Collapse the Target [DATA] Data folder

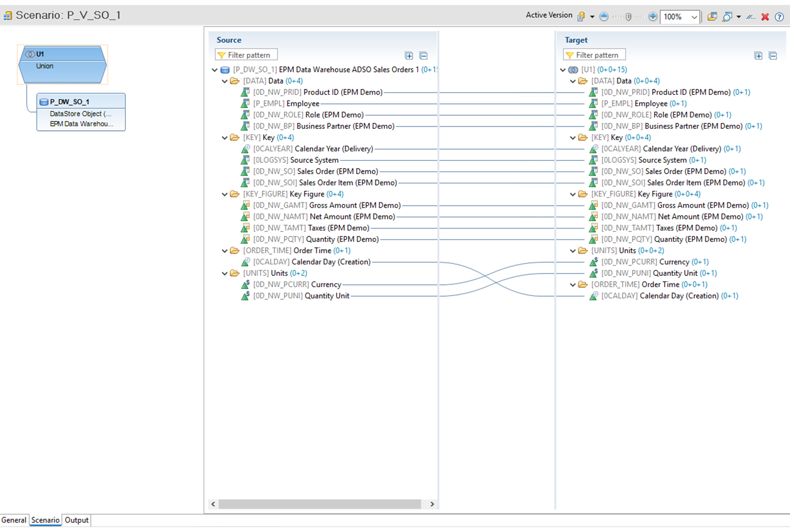573,81
